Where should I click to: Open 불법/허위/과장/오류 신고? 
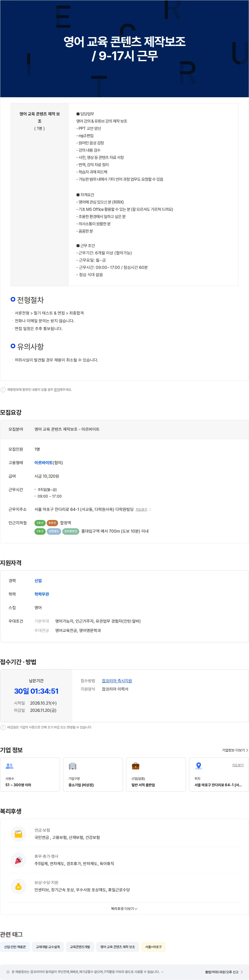point(224,972)
